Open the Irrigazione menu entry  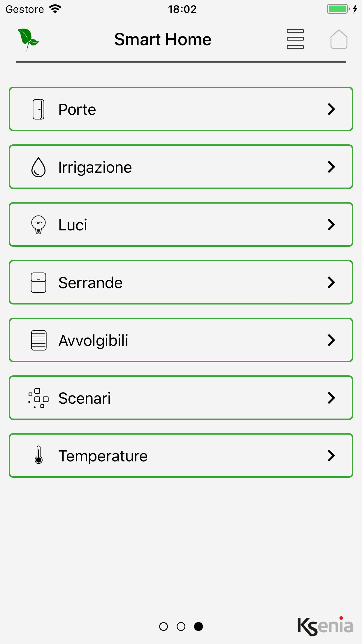point(181,167)
